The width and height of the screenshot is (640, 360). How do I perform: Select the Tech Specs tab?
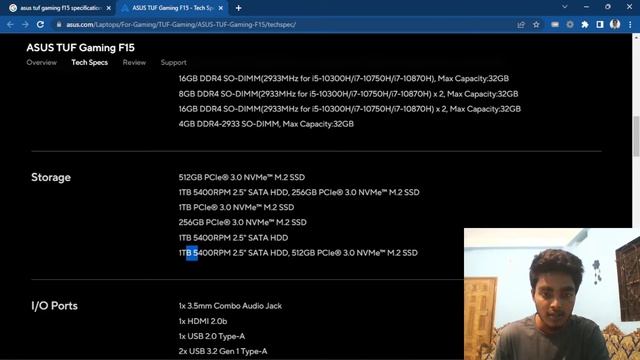click(x=90, y=62)
